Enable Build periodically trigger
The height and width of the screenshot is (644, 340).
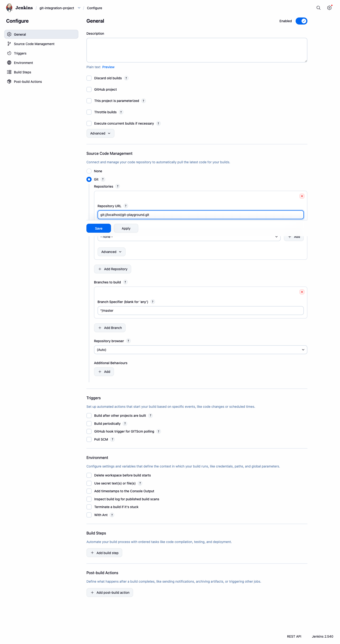pos(89,424)
